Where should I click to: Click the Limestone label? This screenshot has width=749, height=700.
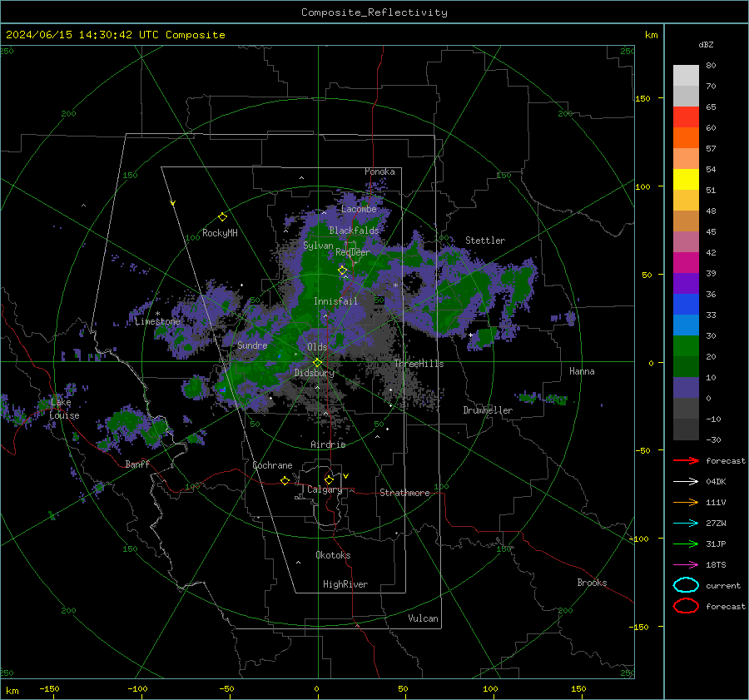157,321
